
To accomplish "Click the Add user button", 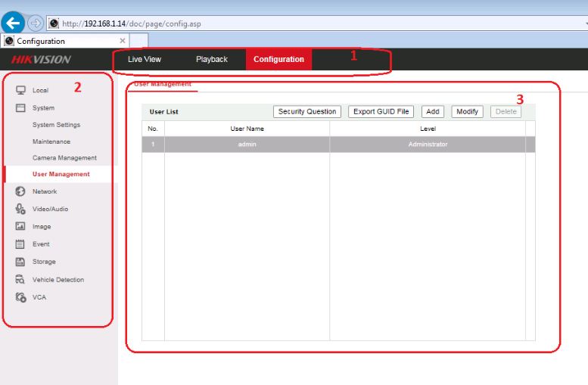I will pos(433,112).
